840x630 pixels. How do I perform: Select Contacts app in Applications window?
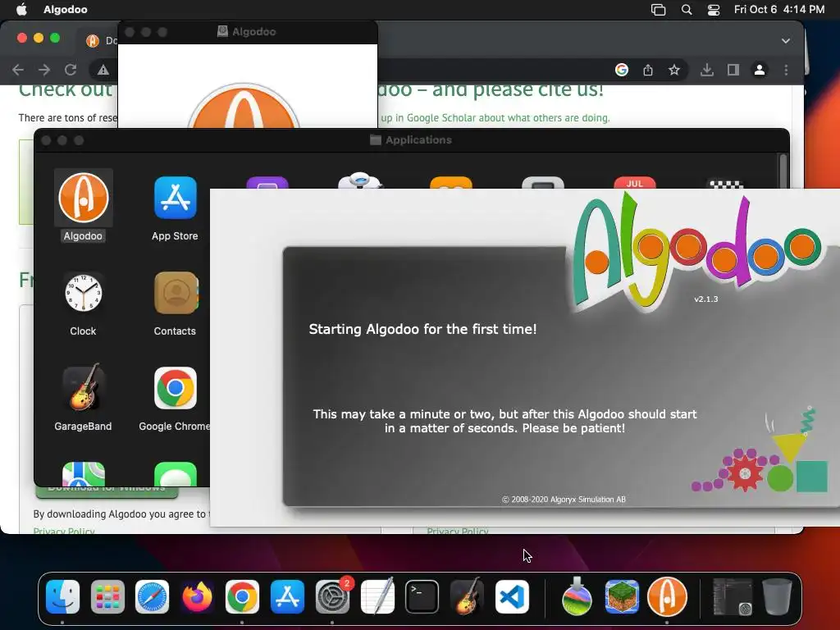(x=176, y=293)
